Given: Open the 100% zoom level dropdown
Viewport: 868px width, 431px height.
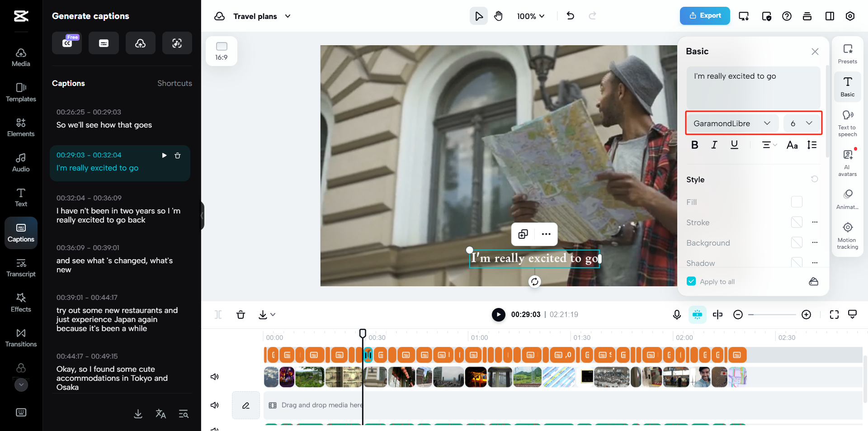Looking at the screenshot, I should [531, 16].
